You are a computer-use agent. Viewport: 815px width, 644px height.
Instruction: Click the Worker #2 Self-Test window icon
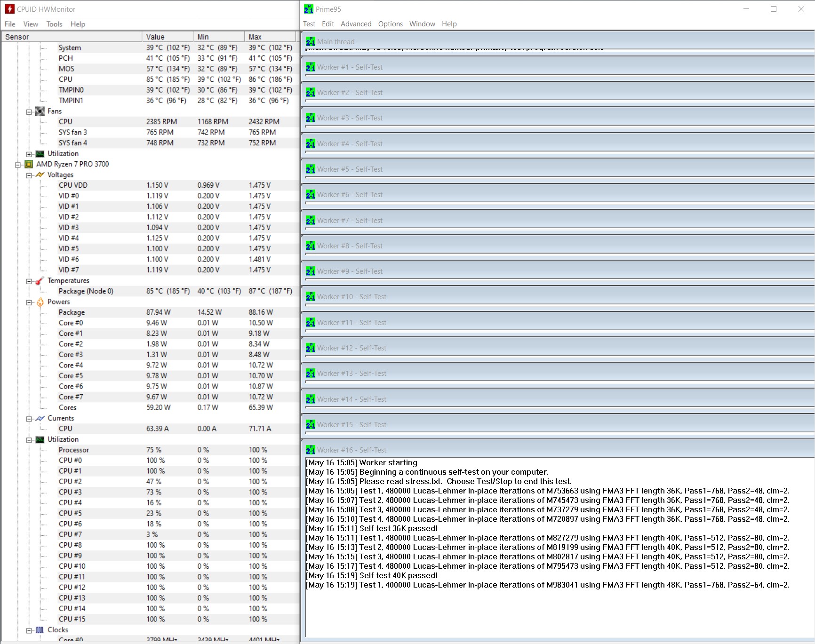[x=311, y=93]
